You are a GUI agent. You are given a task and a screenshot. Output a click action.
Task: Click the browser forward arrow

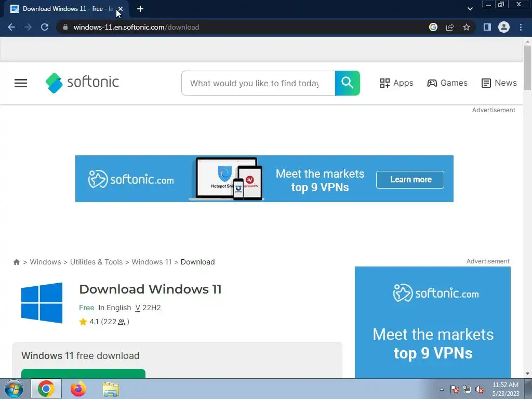28,27
